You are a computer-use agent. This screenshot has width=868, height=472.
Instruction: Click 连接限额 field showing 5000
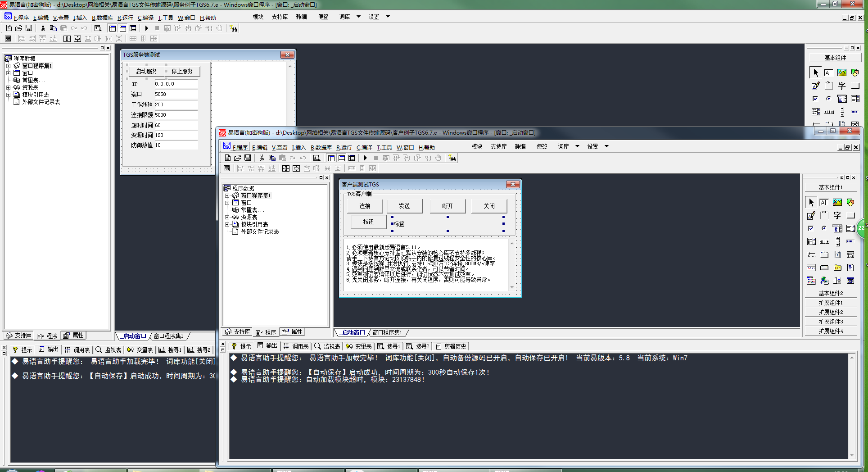pyautogui.click(x=176, y=115)
